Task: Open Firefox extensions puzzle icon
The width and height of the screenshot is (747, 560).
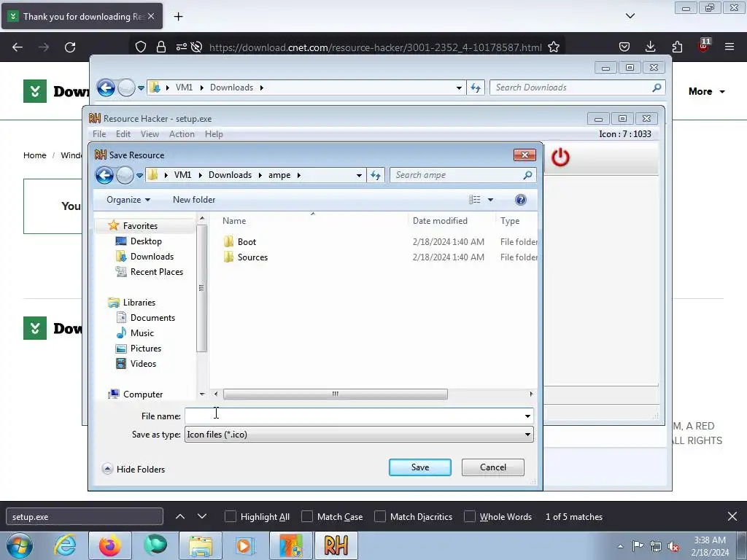Action: tap(677, 47)
